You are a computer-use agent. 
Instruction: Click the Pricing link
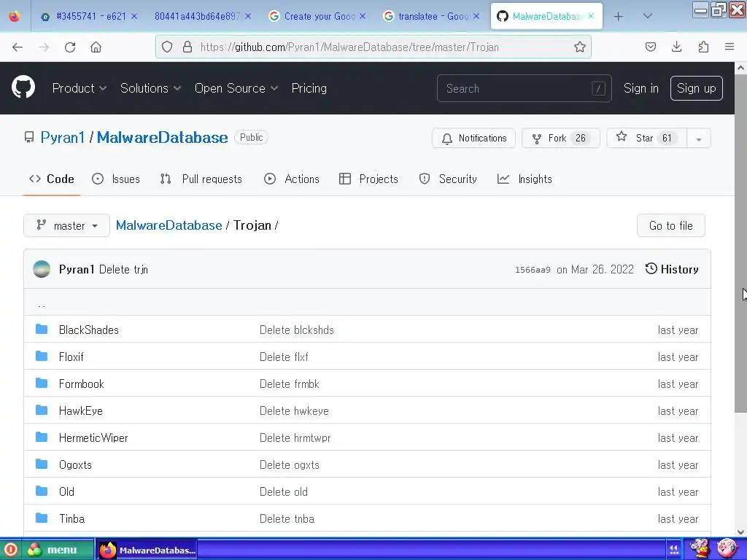[x=309, y=88]
